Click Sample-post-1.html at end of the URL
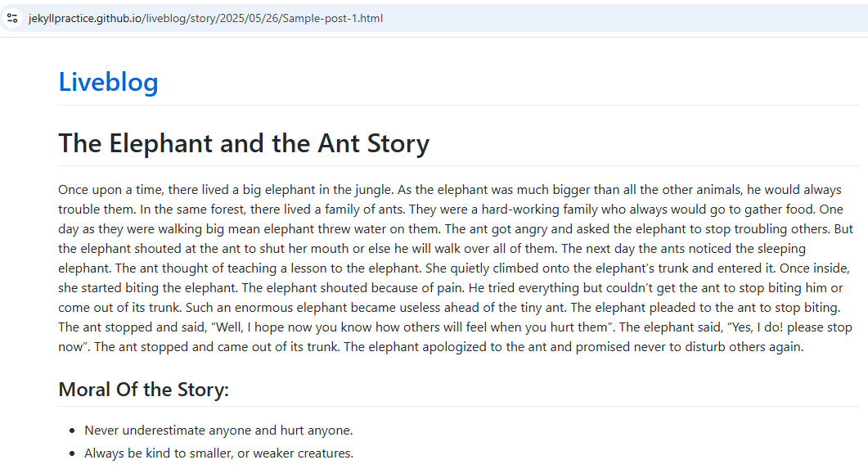 (x=332, y=18)
